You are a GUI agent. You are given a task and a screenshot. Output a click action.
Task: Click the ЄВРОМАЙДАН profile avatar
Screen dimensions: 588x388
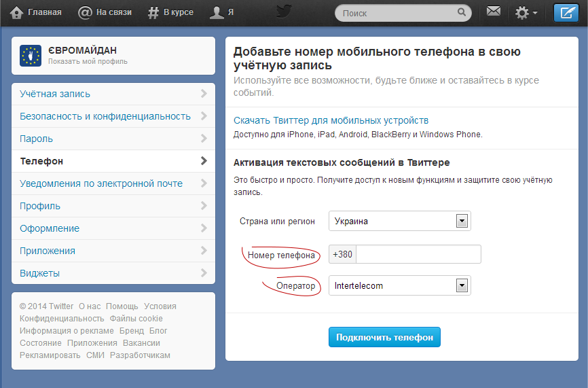[31, 56]
